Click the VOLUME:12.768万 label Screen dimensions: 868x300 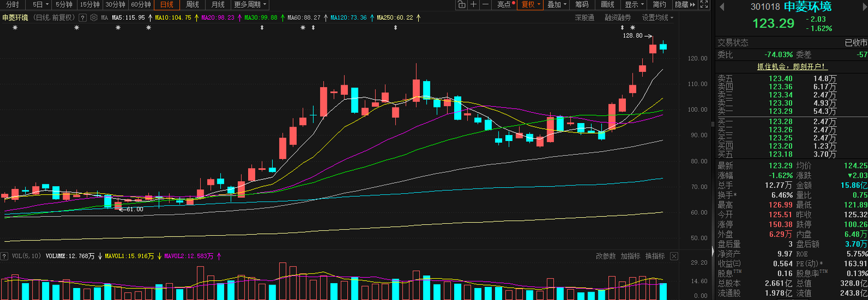(x=70, y=256)
